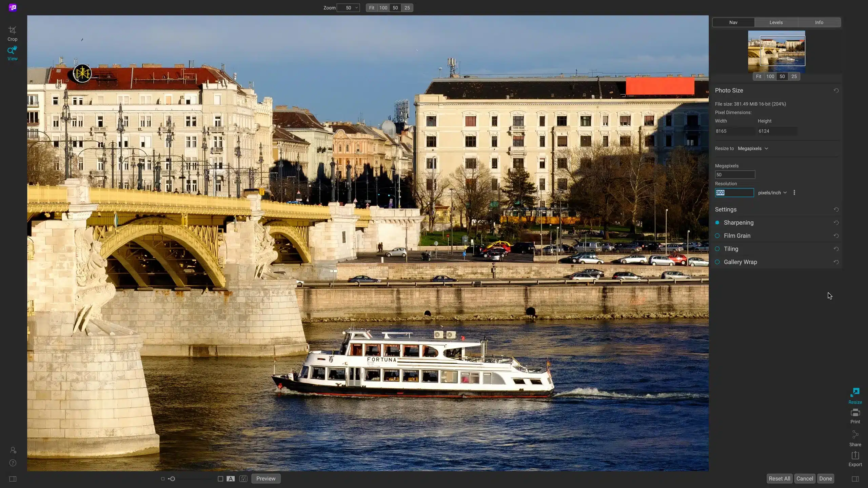This screenshot has width=868, height=488.
Task: Click the Megapixels input field
Action: click(735, 175)
